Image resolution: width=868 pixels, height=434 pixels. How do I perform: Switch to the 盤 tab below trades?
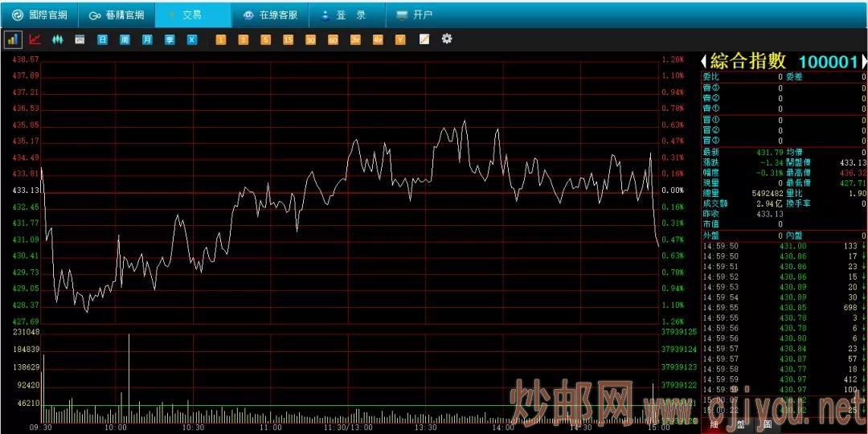click(741, 424)
